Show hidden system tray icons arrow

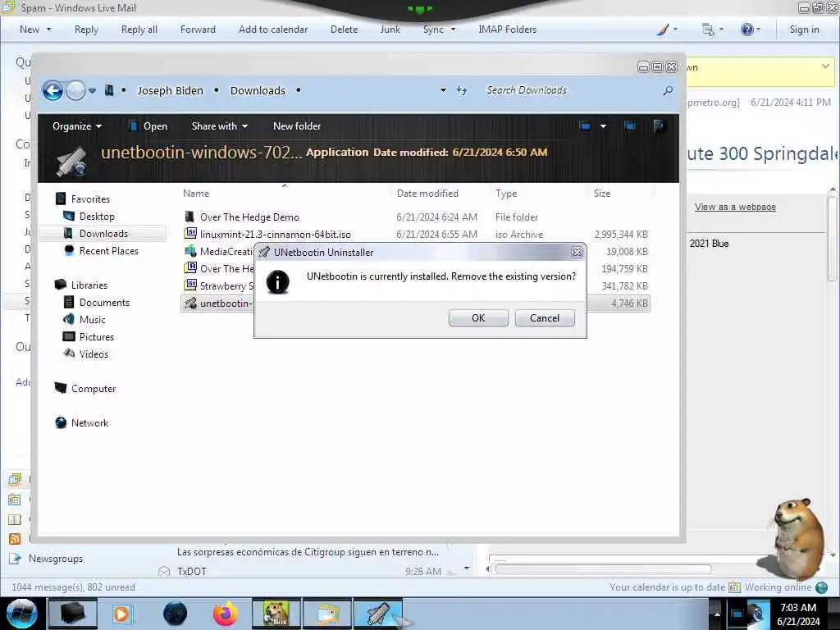pos(717,614)
